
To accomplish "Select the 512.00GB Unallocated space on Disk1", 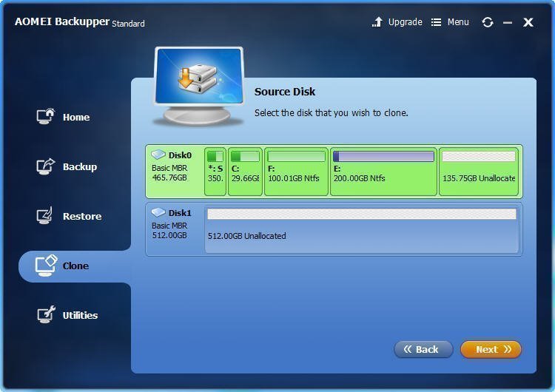I will point(361,229).
